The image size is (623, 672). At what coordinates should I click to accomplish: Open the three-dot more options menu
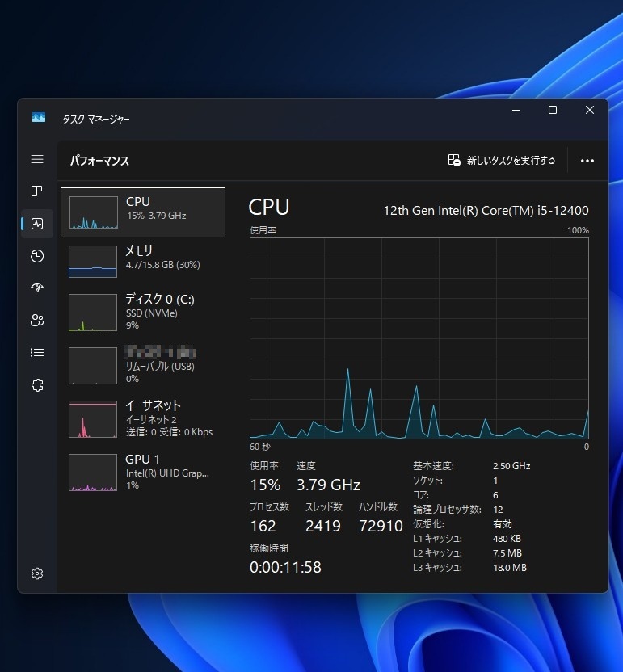[587, 161]
